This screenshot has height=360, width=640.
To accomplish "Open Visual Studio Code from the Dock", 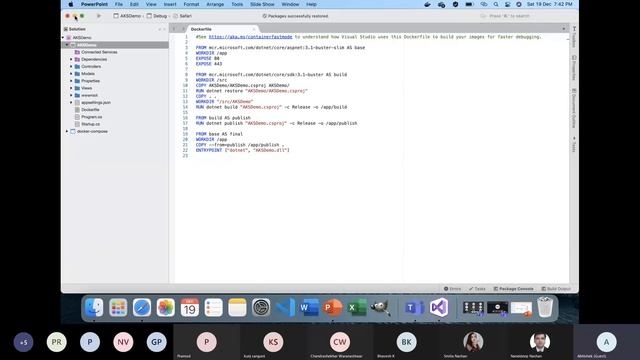I will click(x=285, y=307).
